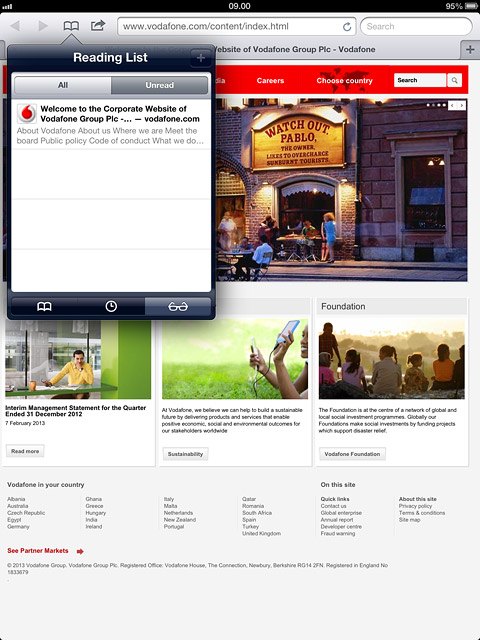This screenshot has height=640, width=480.
Task: Filter reading list to Unread
Action: [x=160, y=85]
